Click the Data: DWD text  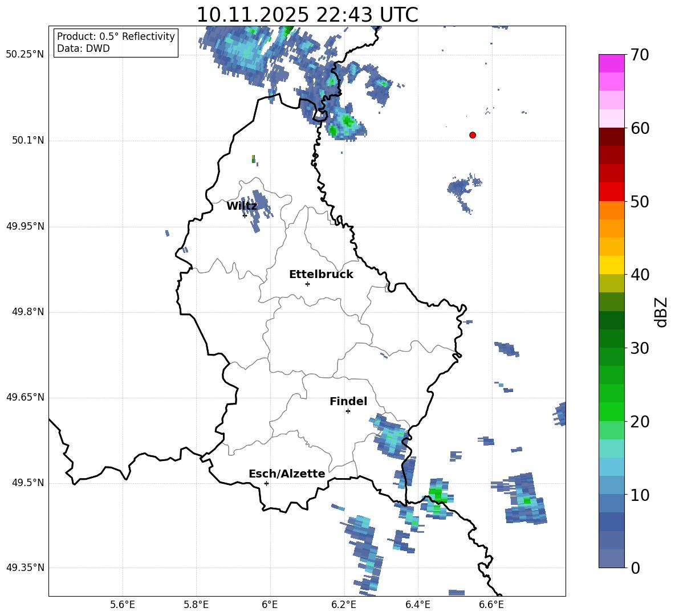point(83,48)
